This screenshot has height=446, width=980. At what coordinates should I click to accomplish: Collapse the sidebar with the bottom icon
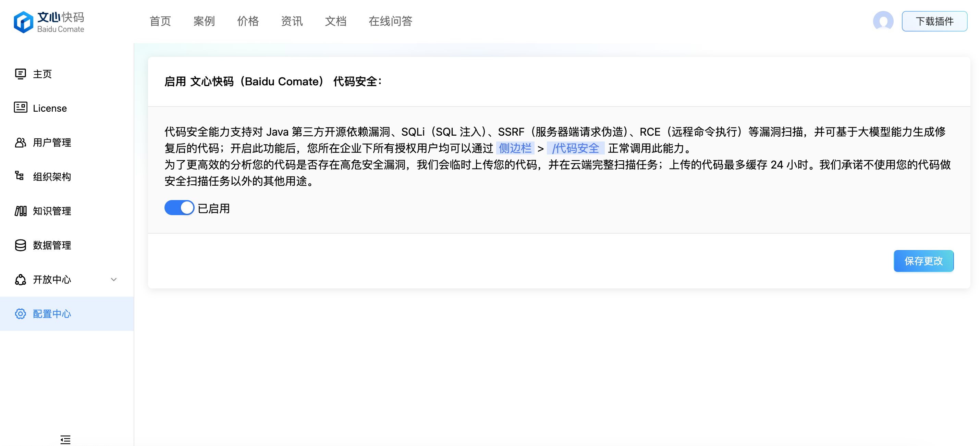pyautogui.click(x=65, y=439)
